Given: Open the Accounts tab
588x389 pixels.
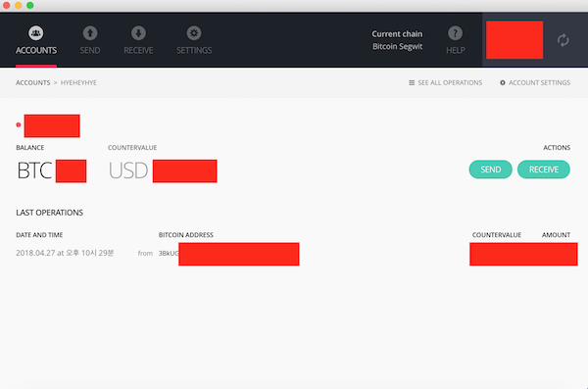Looking at the screenshot, I should coord(36,40).
